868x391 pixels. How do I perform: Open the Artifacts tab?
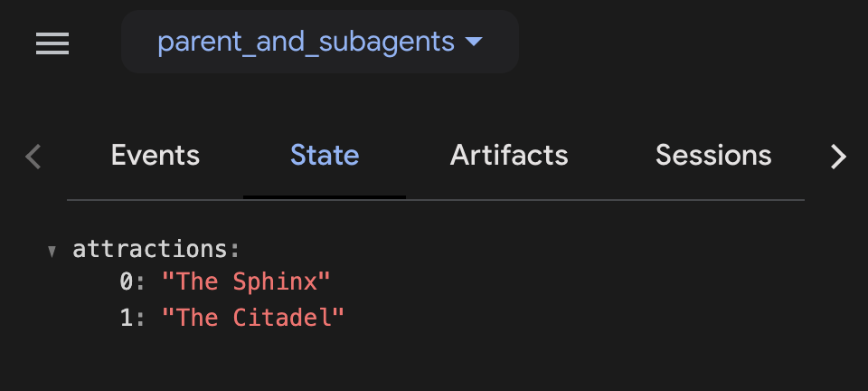pyautogui.click(x=509, y=156)
